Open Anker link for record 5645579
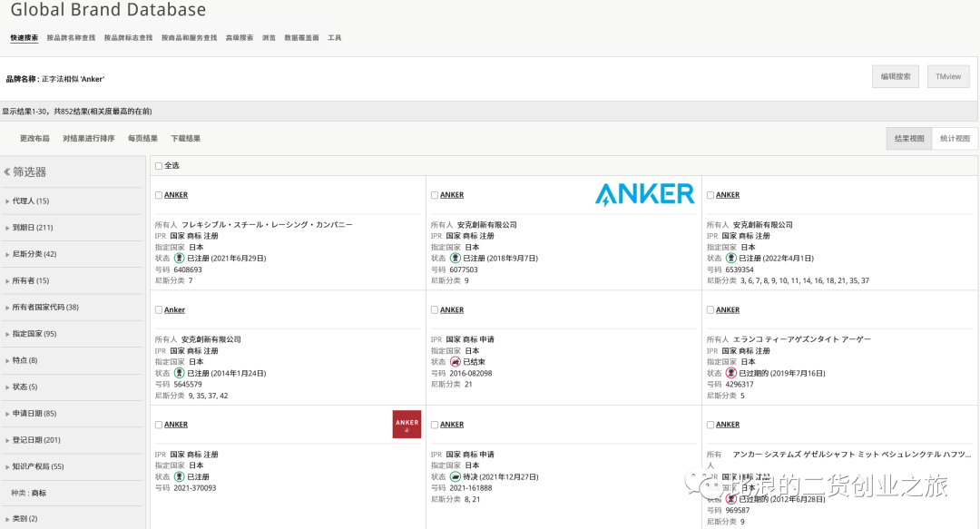Image resolution: width=980 pixels, height=529 pixels. 174,310
